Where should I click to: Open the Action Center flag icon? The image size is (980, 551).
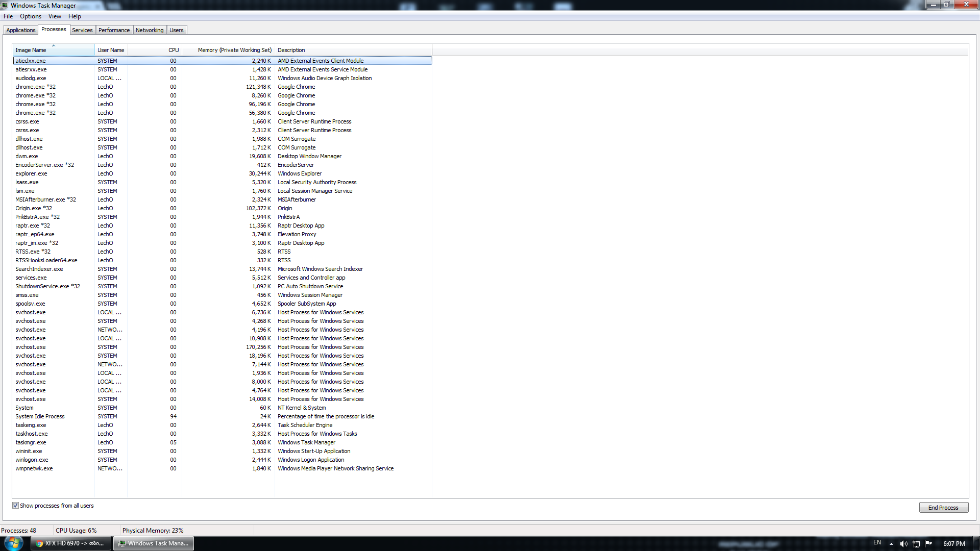tap(928, 544)
